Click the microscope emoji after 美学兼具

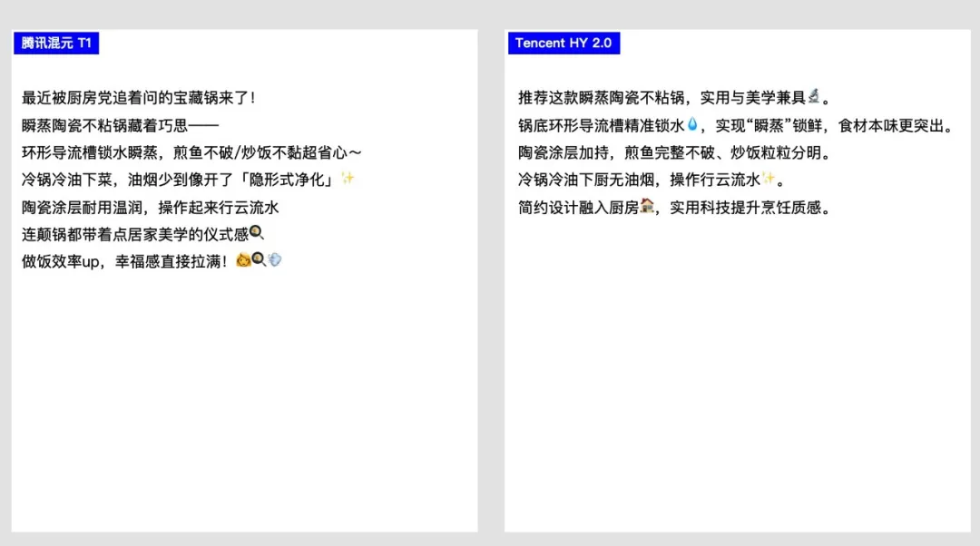click(814, 97)
